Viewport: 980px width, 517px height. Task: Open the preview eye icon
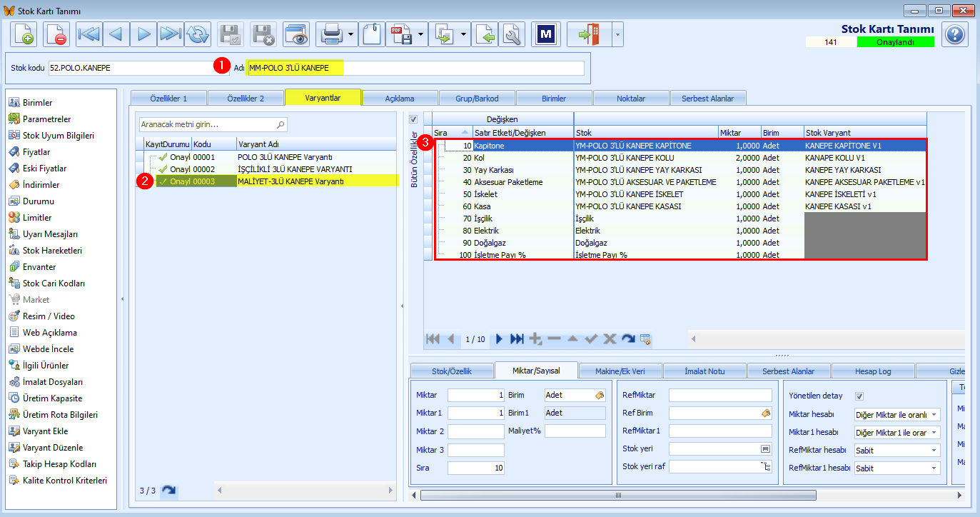tap(295, 34)
